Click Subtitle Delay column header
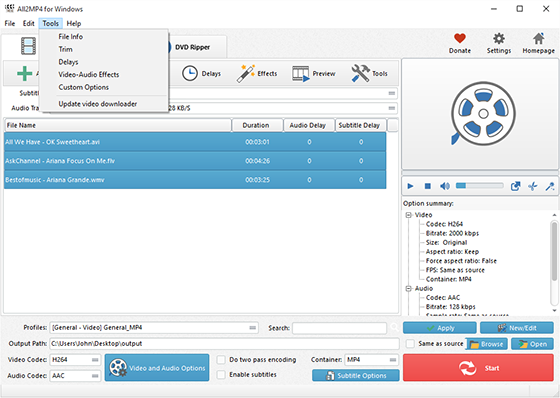 coord(360,125)
